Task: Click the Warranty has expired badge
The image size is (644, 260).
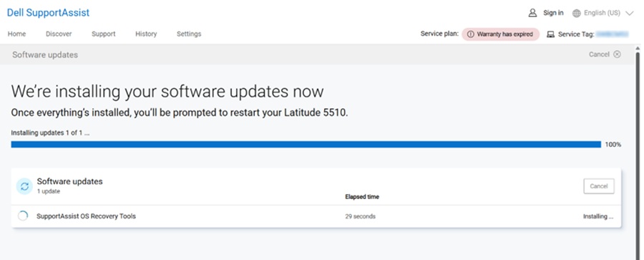Action: tap(501, 34)
